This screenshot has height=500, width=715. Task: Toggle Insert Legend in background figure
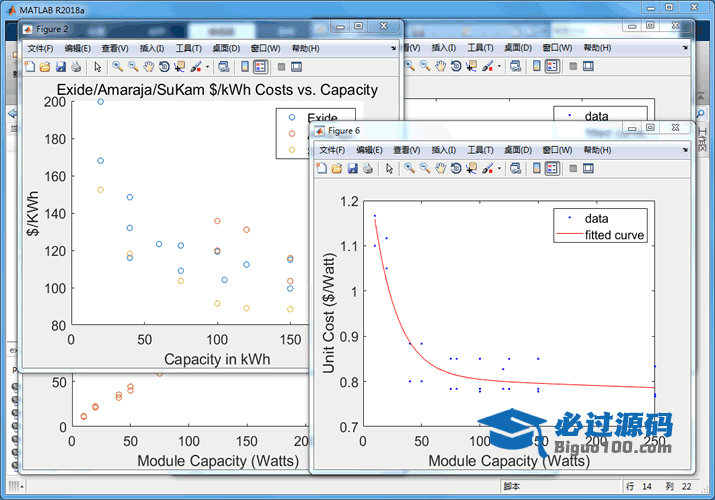pyautogui.click(x=552, y=66)
